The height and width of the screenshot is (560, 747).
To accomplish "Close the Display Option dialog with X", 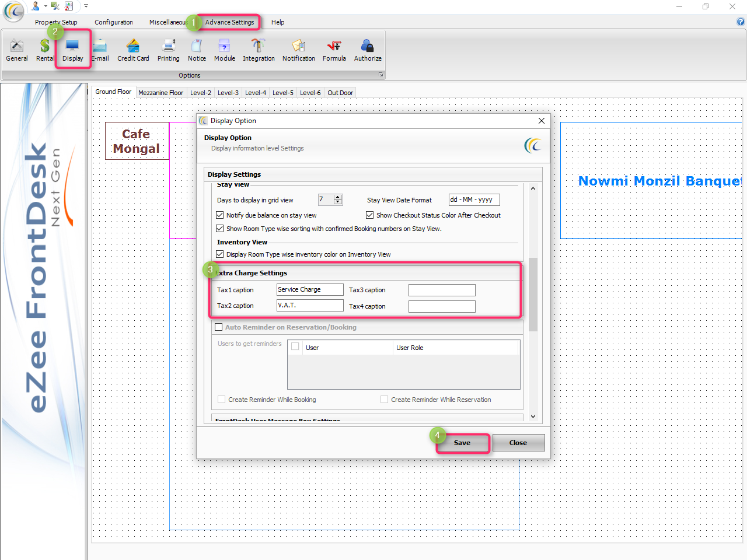I will (x=542, y=121).
